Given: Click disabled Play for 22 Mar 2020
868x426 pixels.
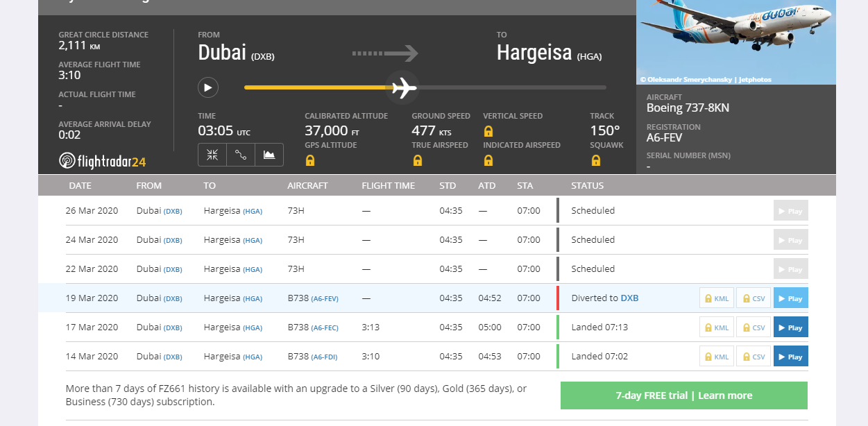Looking at the screenshot, I should pos(791,269).
